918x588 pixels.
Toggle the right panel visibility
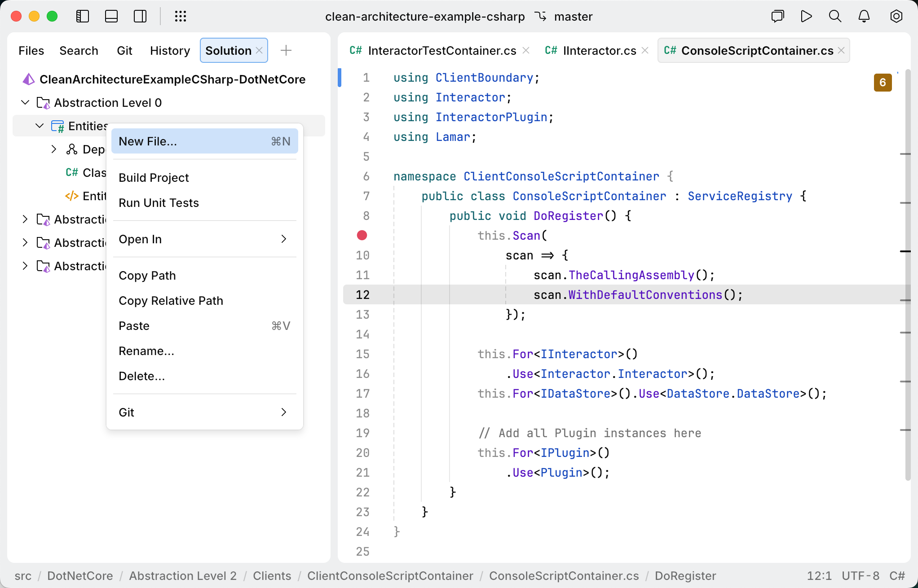coord(140,16)
